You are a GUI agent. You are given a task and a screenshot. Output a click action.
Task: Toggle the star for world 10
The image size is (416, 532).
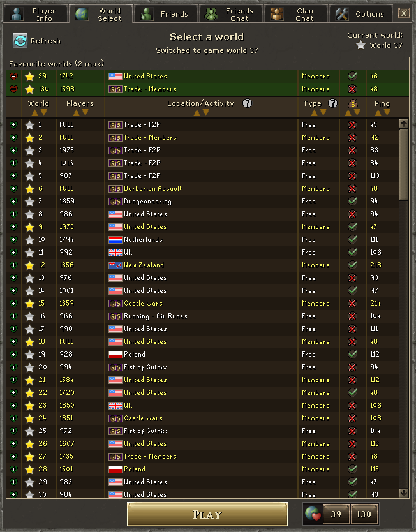[x=30, y=240]
